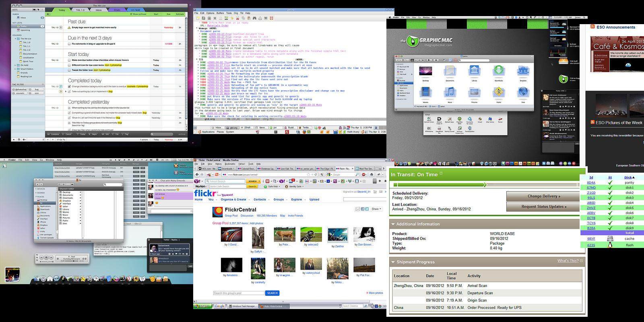Open the Organize & Create menu arrow on Flickr
Viewport: 644px width, 322px height.
[248, 200]
